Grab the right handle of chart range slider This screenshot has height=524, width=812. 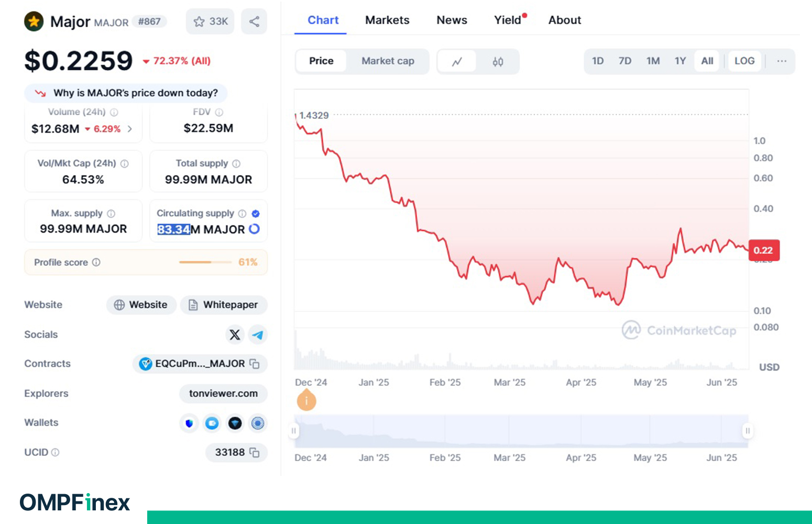pos(748,431)
